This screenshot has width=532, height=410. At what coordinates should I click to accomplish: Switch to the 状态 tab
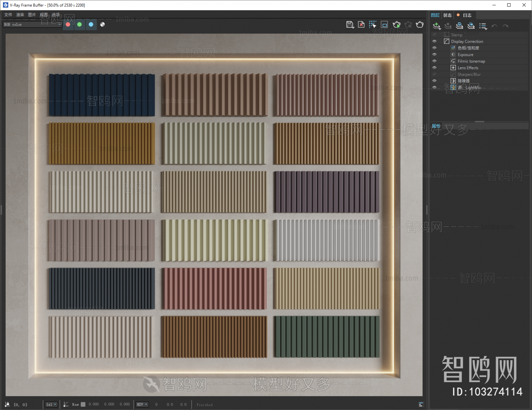[448, 15]
